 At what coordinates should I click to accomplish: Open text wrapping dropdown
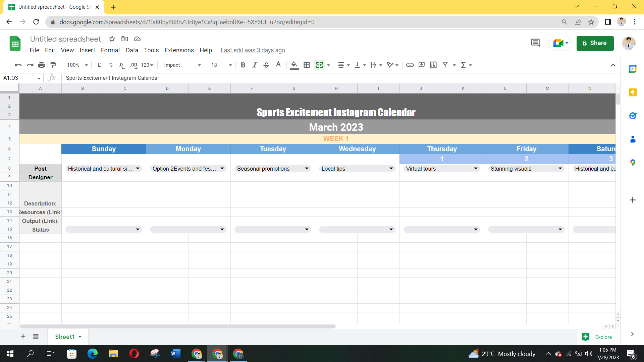(x=376, y=65)
